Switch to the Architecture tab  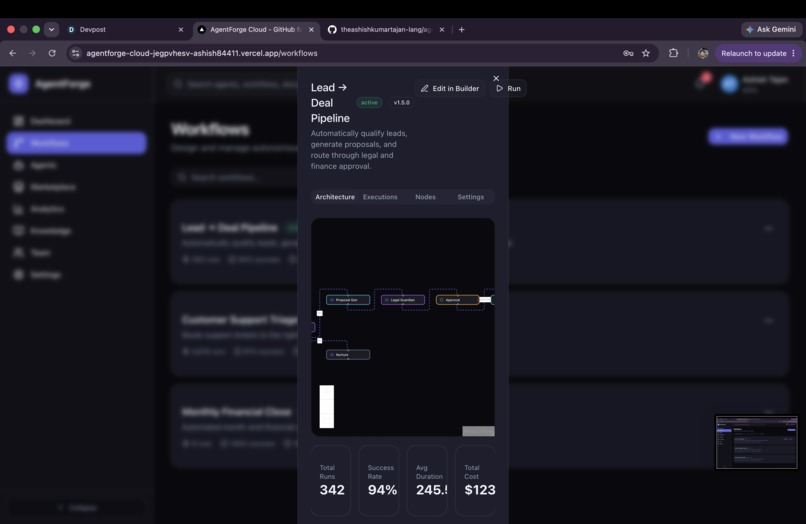[335, 197]
